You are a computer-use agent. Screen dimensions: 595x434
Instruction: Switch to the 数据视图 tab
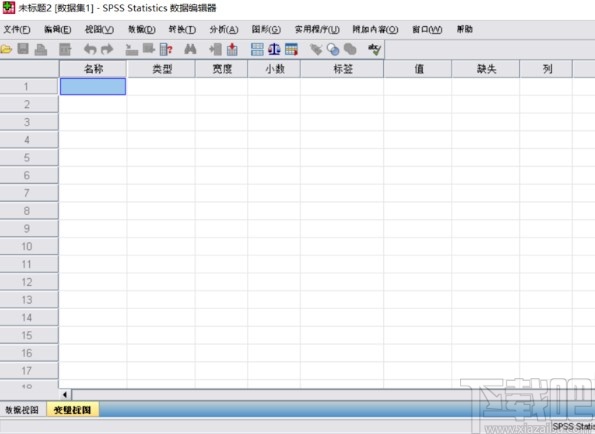click(22, 410)
